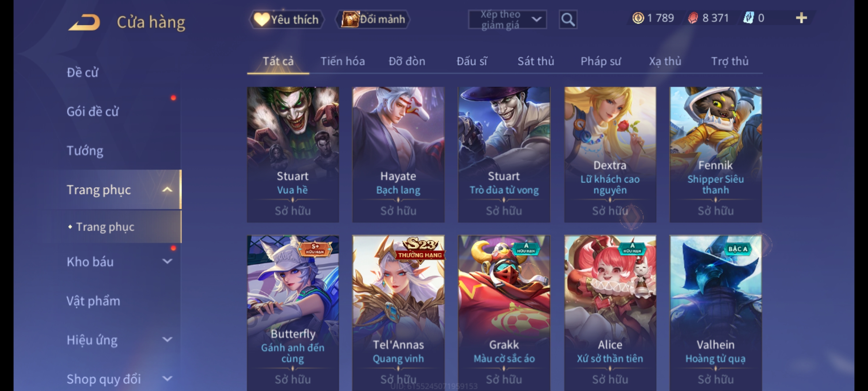Tap the golden back arrow icon

point(84,22)
